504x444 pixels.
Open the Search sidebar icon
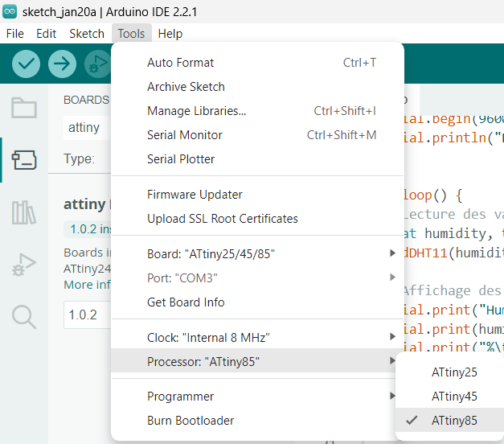[24, 316]
